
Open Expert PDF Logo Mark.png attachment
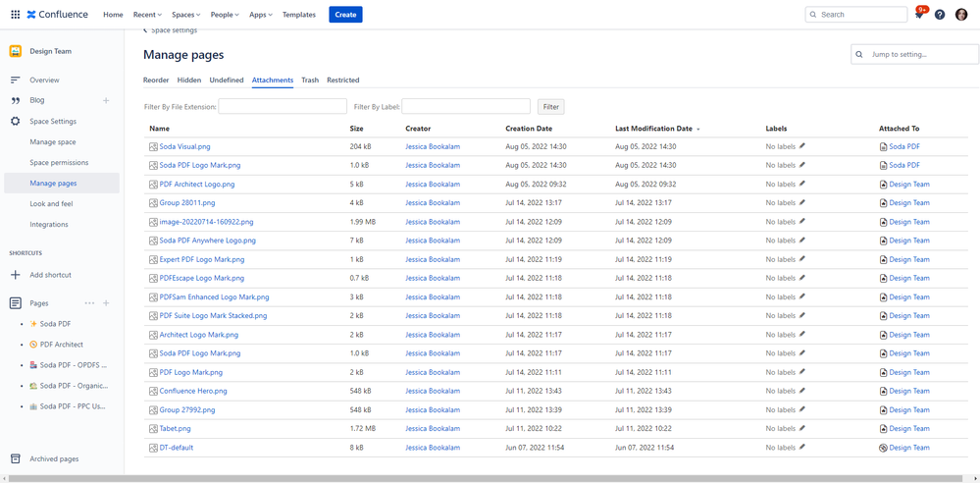[x=202, y=259]
